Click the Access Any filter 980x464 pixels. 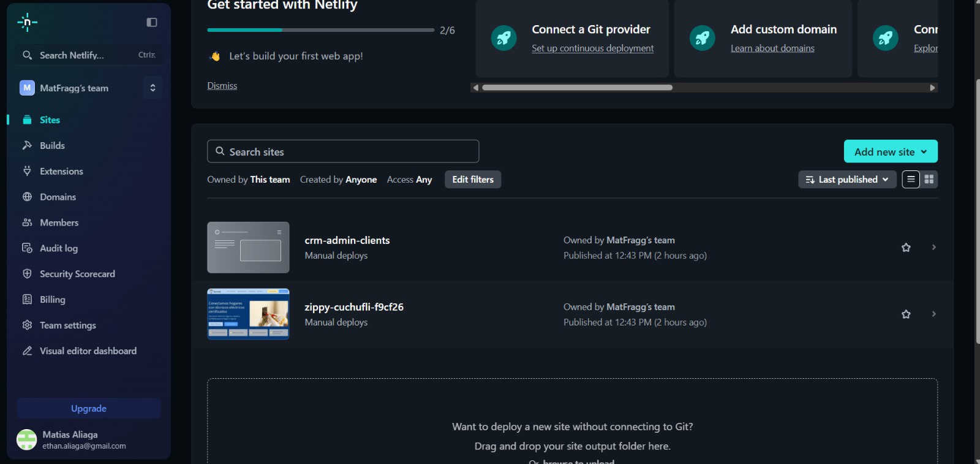click(x=409, y=180)
